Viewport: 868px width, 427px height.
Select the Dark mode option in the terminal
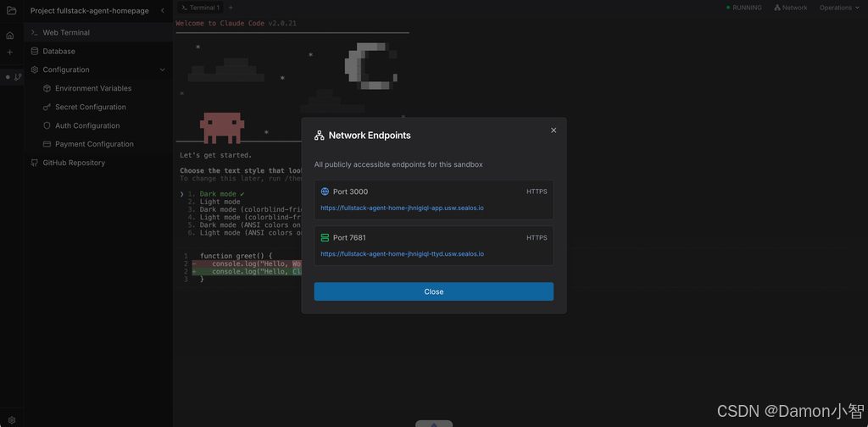216,194
